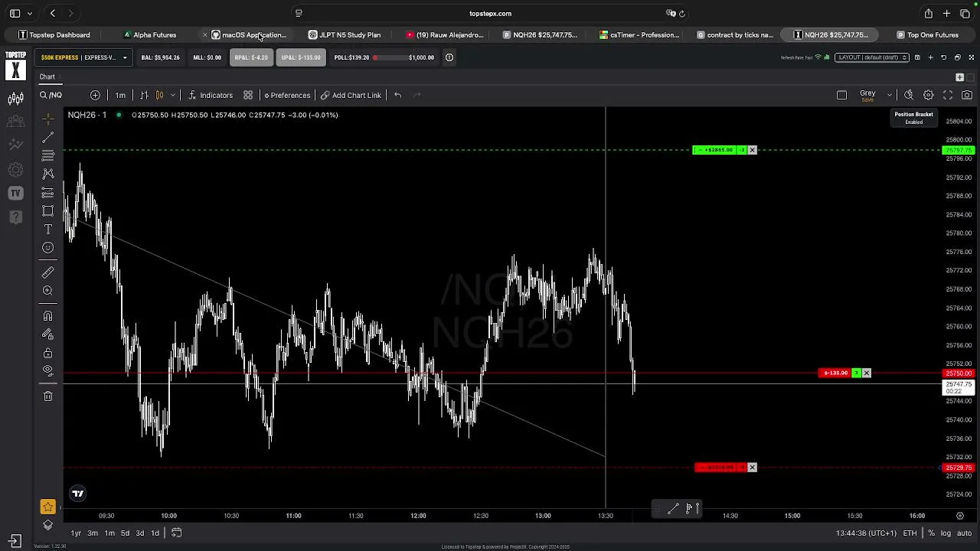
Task: Undo the last chart action
Action: pyautogui.click(x=397, y=95)
